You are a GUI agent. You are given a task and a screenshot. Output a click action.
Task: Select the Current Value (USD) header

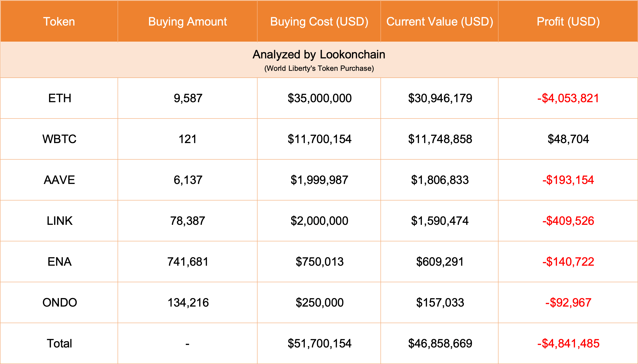pos(439,21)
